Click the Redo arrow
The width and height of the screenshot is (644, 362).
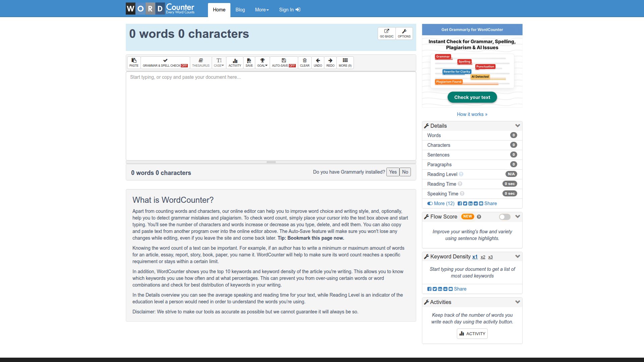pyautogui.click(x=330, y=63)
